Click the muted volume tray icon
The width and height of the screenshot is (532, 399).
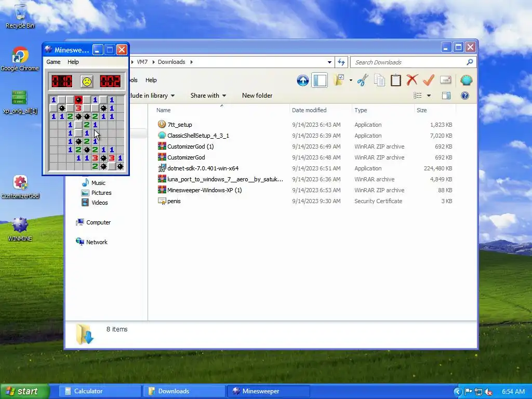pyautogui.click(x=488, y=392)
